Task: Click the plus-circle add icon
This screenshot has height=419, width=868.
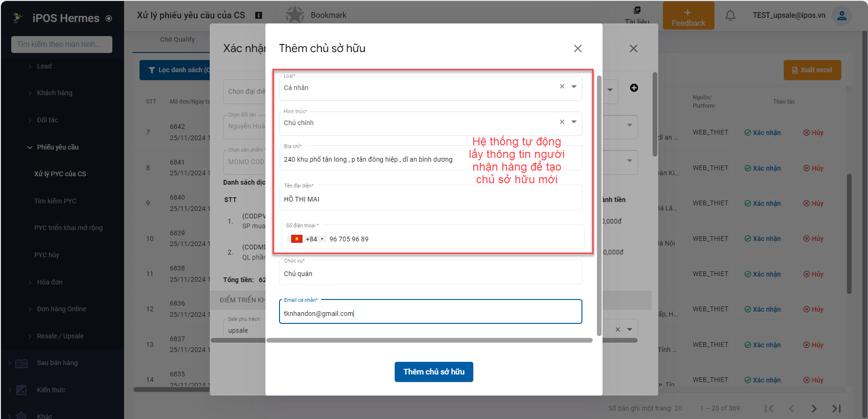Action: pyautogui.click(x=634, y=88)
